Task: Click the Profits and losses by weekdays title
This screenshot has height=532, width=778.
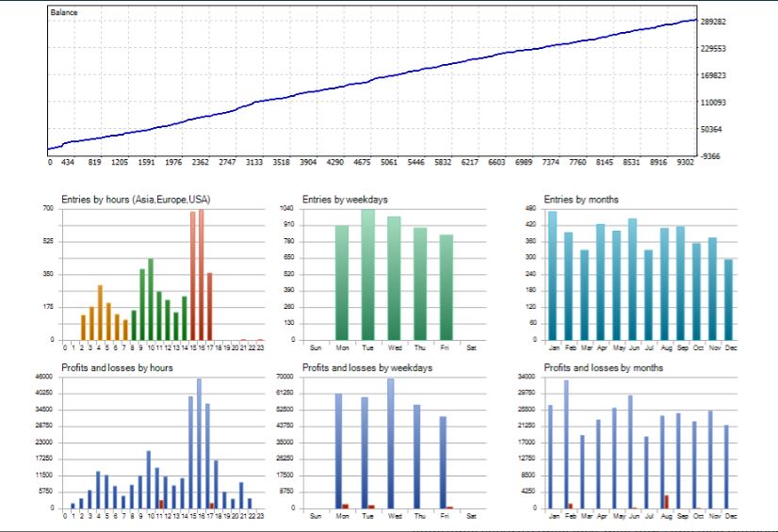Action: point(367,368)
